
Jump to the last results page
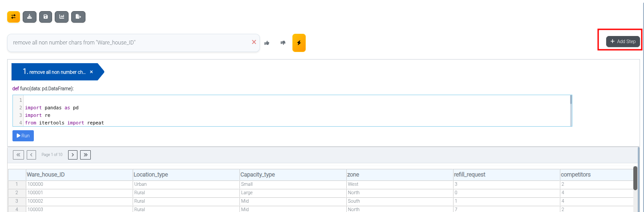85,155
